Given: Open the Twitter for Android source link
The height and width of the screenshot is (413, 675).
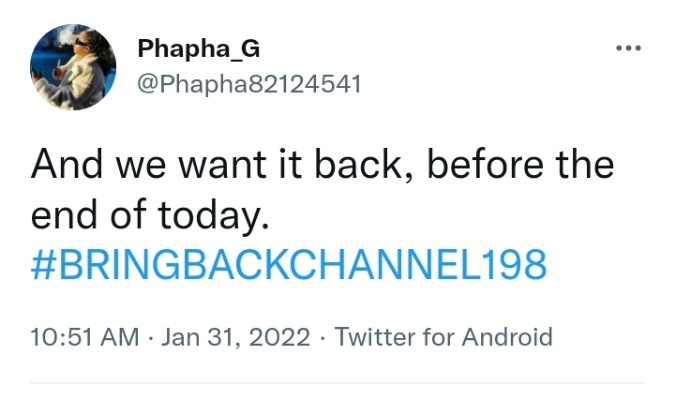Looking at the screenshot, I should pos(443,336).
